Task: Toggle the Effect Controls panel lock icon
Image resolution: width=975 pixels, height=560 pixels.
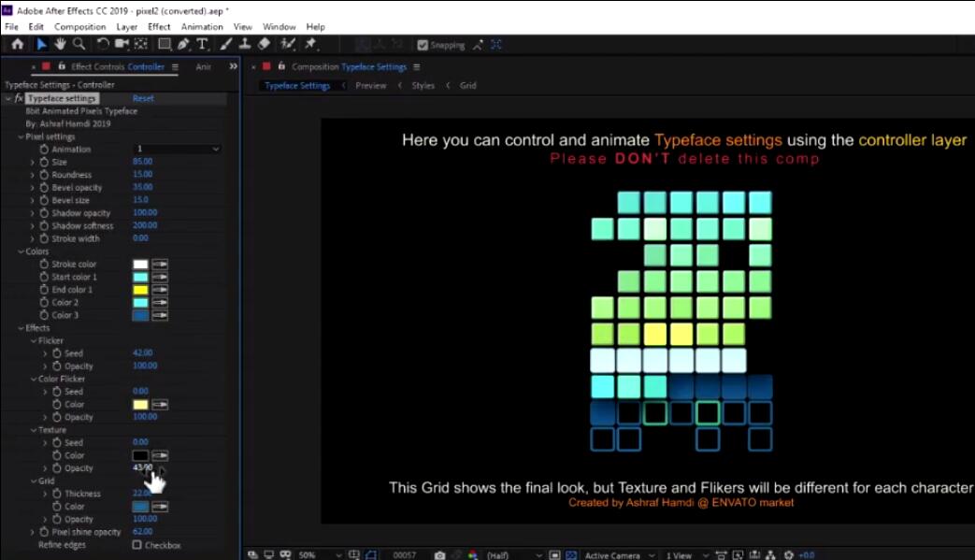Action: tap(62, 65)
